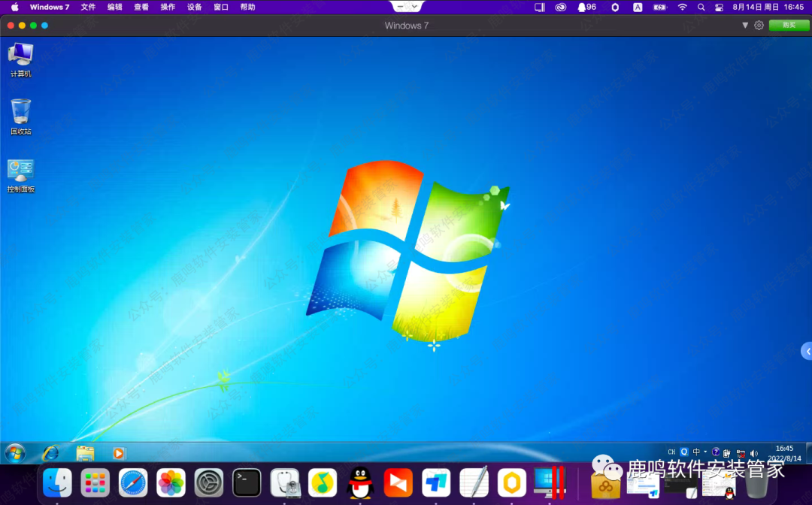Viewport: 812px width, 505px height.
Task: Open Windows Explorer folder in taskbar
Action: (x=85, y=452)
